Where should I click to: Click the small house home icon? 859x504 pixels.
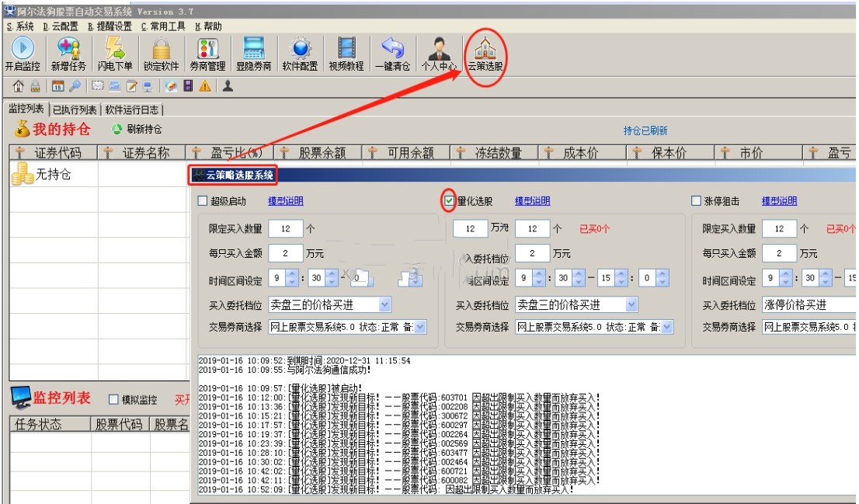(x=18, y=86)
